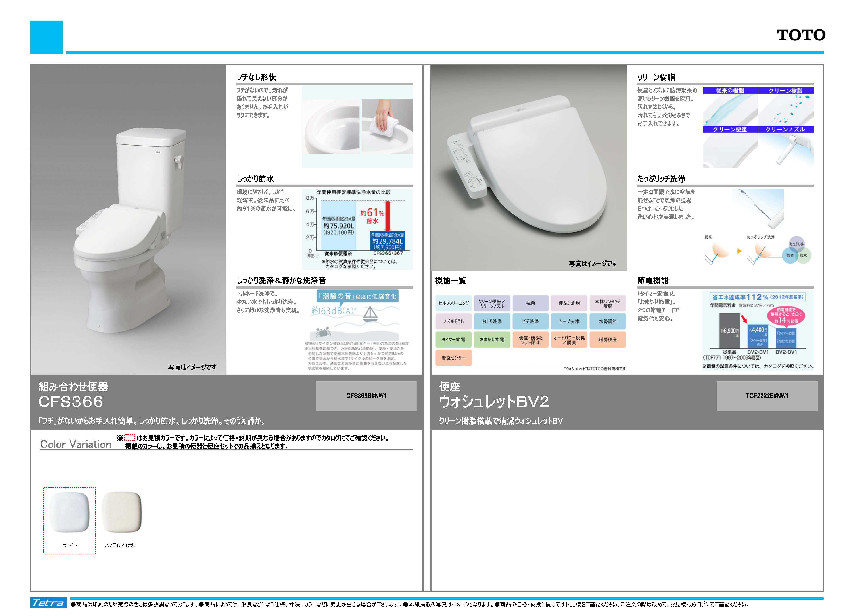Click the 本体ワンタッチ着脱 feature tile
The height and width of the screenshot is (616, 846).
(x=607, y=303)
